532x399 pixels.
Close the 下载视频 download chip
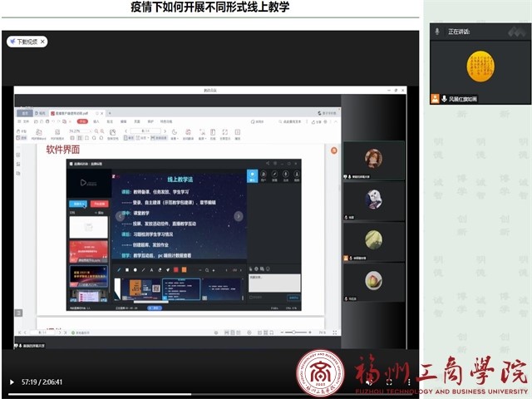(43, 42)
